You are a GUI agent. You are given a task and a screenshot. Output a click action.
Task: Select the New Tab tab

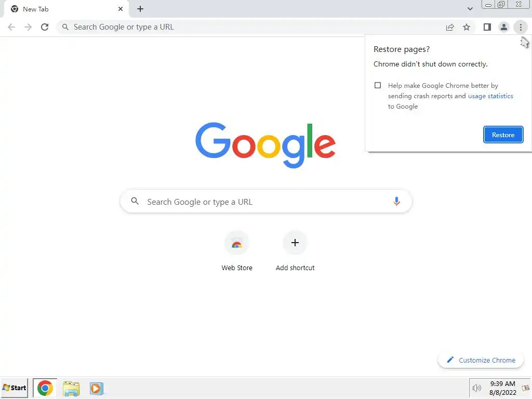pos(66,9)
